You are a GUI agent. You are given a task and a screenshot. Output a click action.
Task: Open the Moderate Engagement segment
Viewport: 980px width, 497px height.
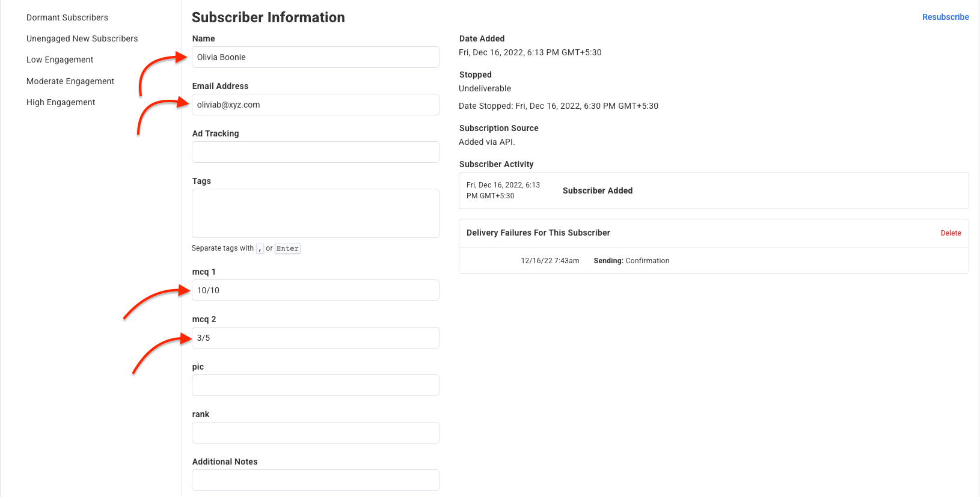click(70, 81)
